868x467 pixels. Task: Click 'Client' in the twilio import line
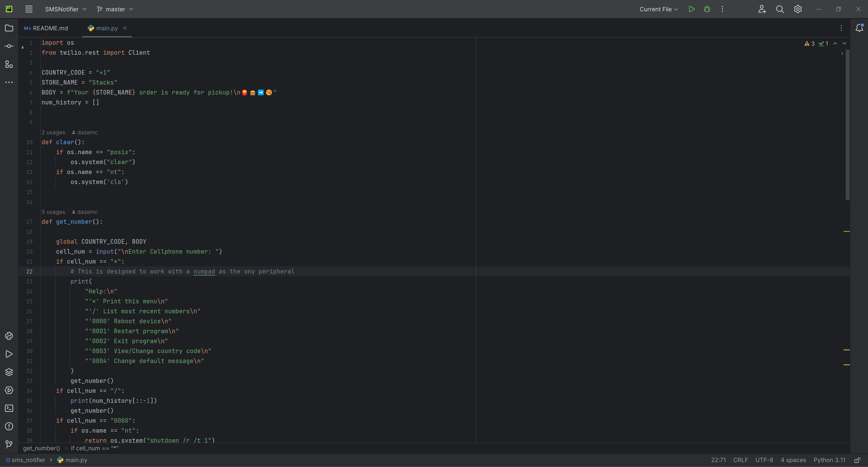[139, 53]
